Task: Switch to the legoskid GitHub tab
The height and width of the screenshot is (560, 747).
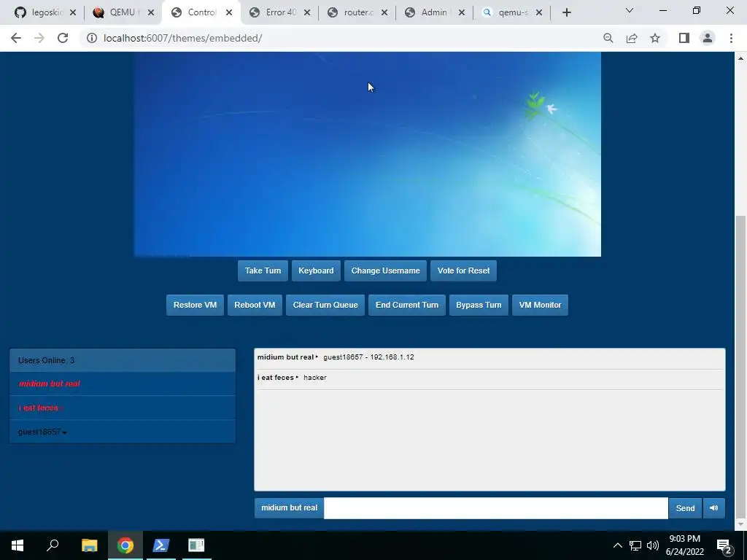Action: (45, 12)
